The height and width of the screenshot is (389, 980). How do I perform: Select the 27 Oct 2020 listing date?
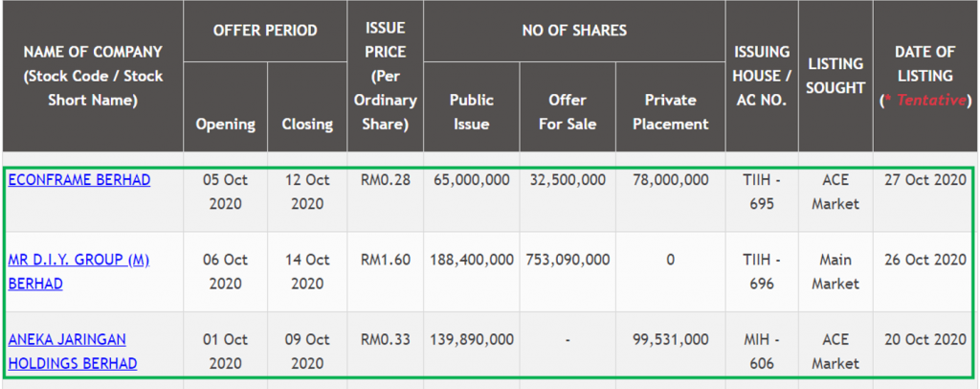tap(924, 180)
